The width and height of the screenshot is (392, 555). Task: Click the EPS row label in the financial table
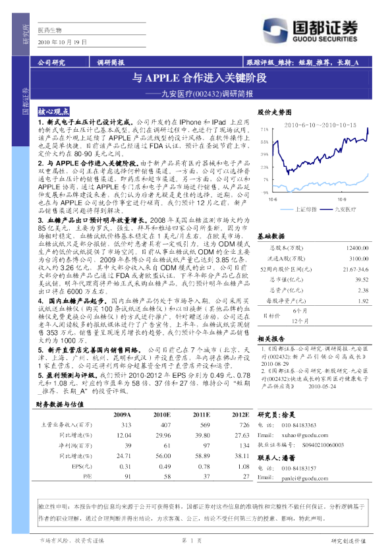click(82, 467)
